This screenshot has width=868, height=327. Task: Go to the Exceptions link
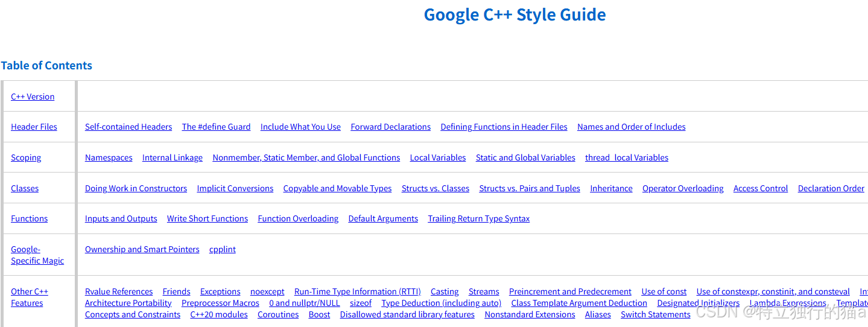pos(220,291)
